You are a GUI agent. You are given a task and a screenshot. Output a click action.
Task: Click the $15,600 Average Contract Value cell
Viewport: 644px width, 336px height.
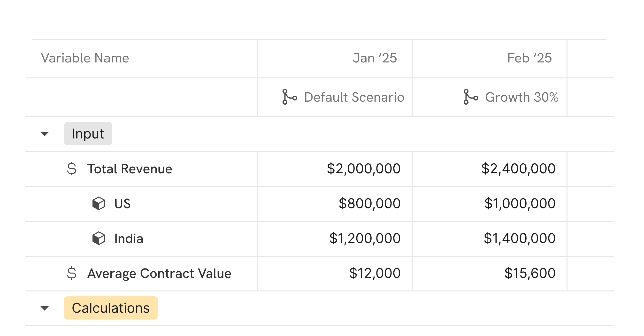(x=530, y=273)
